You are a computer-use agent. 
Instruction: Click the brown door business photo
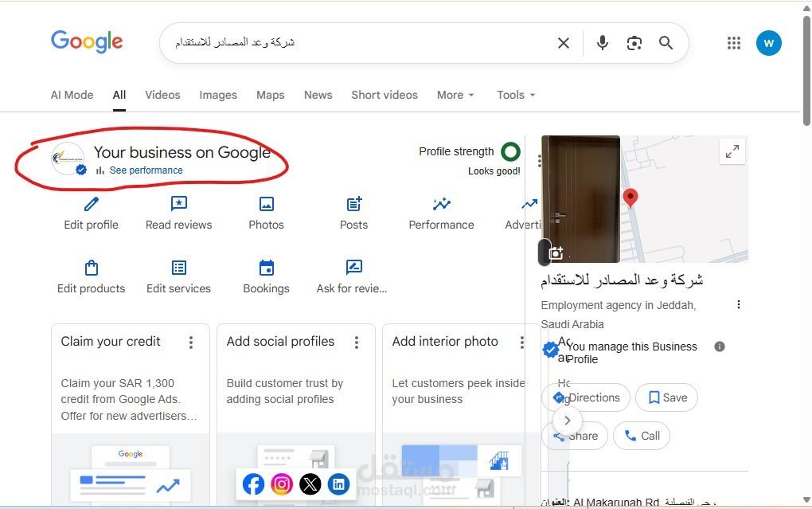pyautogui.click(x=580, y=199)
